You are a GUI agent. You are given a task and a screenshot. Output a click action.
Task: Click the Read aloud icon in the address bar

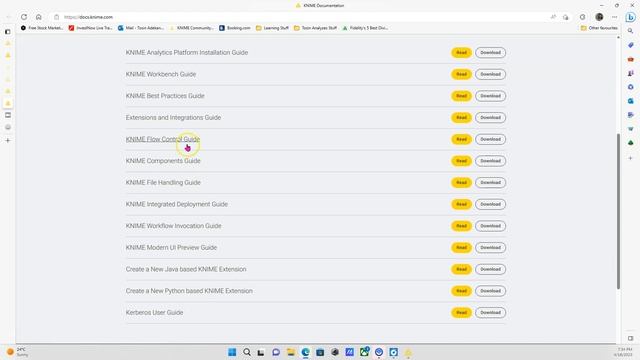coord(553,17)
